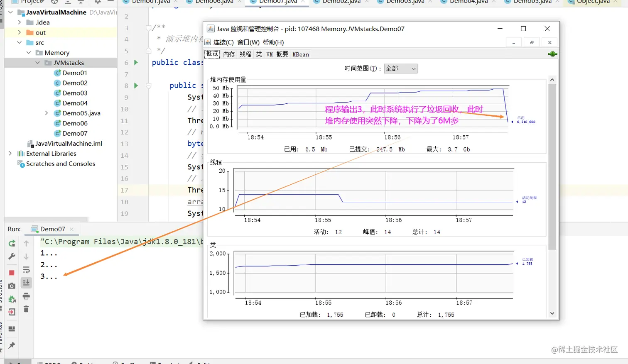Click the JConsole vertical scrollbar thumb
This screenshot has width=628, height=364.
click(552, 167)
